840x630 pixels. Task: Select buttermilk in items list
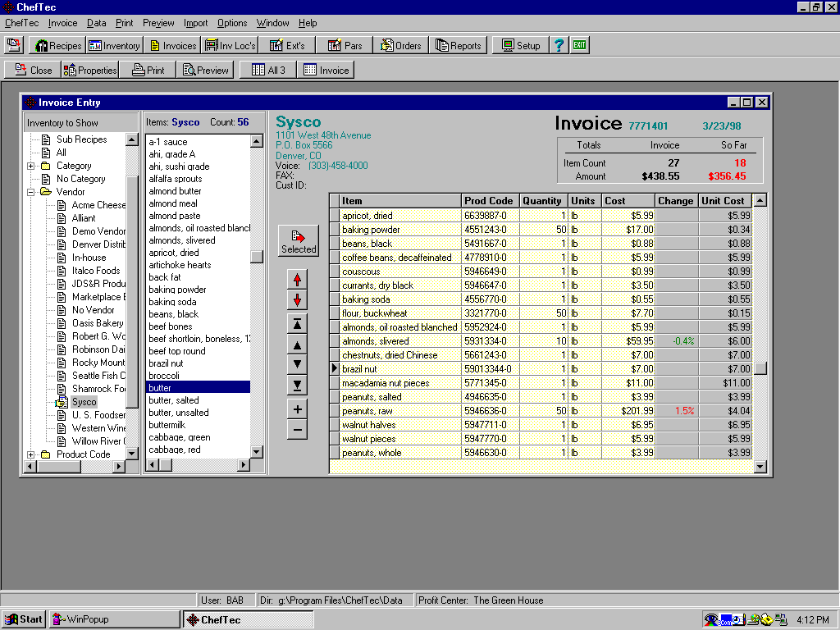point(167,425)
